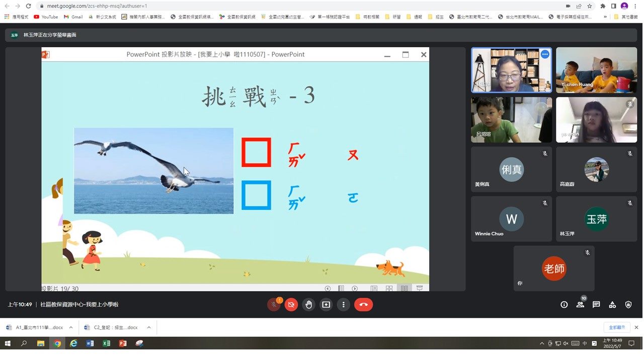Open more options three-dot menu in Meet
644x362 pixels.
[x=344, y=305]
